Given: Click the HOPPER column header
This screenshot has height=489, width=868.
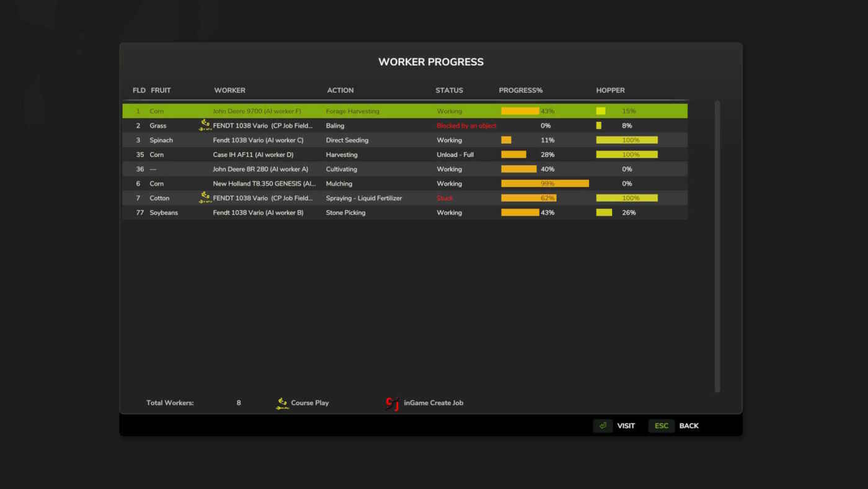Looking at the screenshot, I should [610, 91].
